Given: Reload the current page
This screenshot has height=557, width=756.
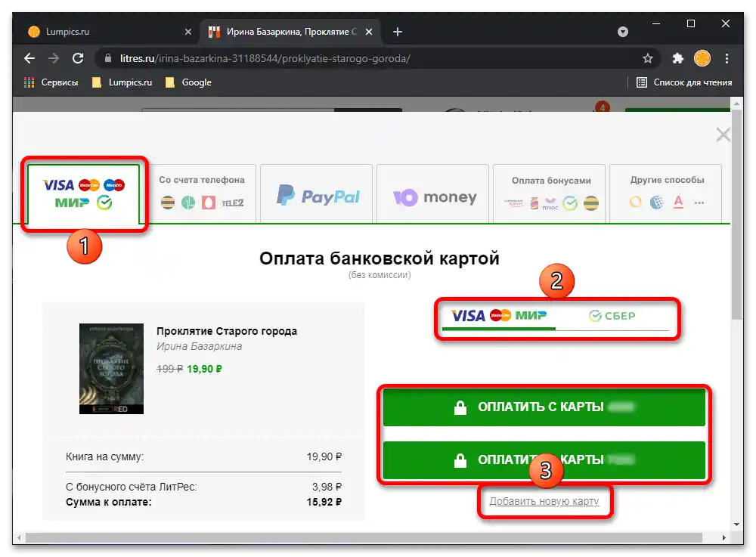Looking at the screenshot, I should tap(78, 58).
